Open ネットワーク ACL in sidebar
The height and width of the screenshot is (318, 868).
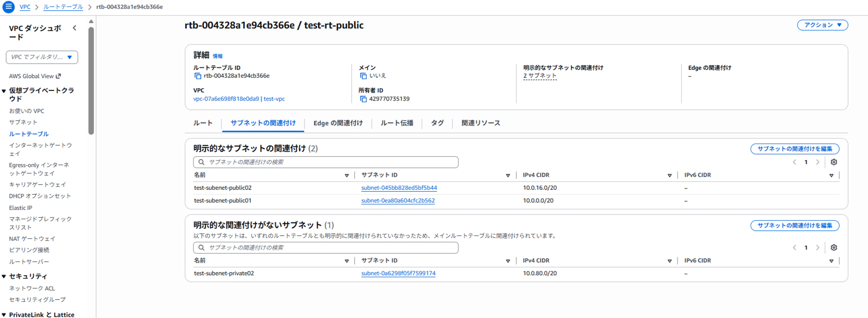32,289
